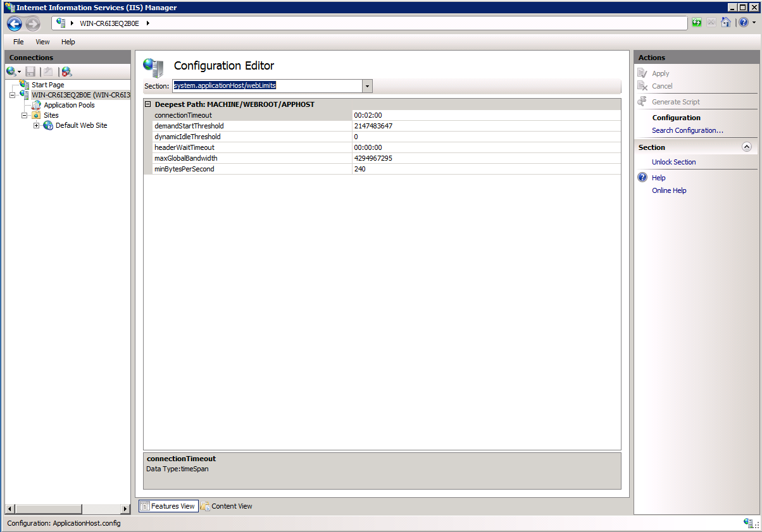Click the Up folder icon in Connections toolbar
The image size is (762, 532).
(x=48, y=72)
